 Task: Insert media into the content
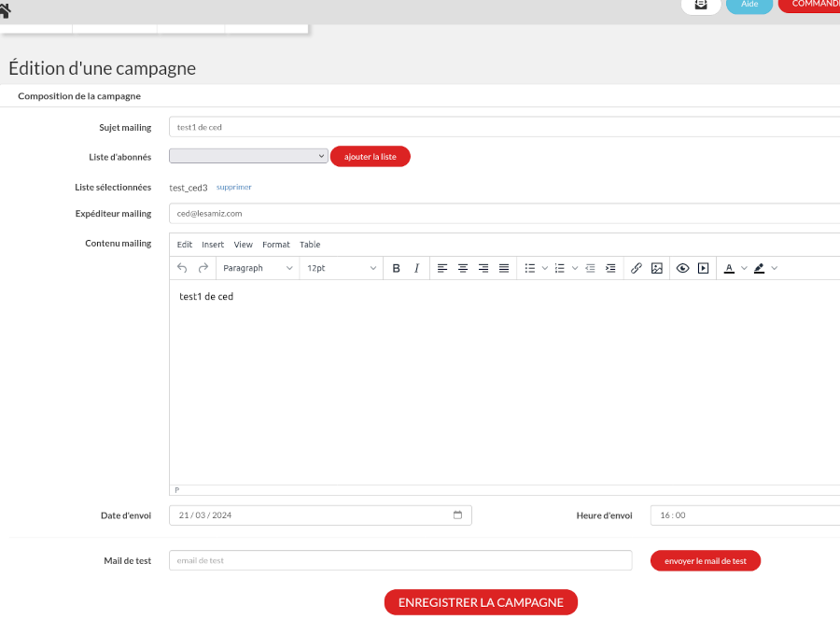point(704,268)
